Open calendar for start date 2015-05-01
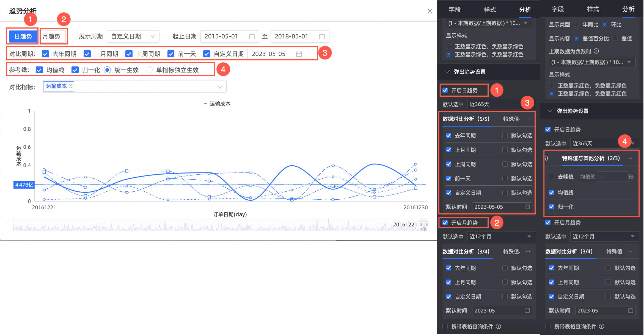The width and height of the screenshot is (644, 335). point(252,37)
